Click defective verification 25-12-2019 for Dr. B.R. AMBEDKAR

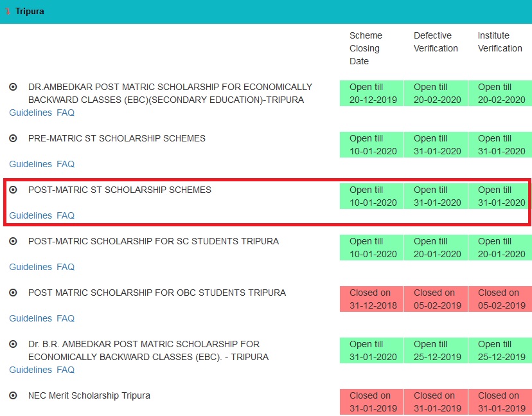436,350
